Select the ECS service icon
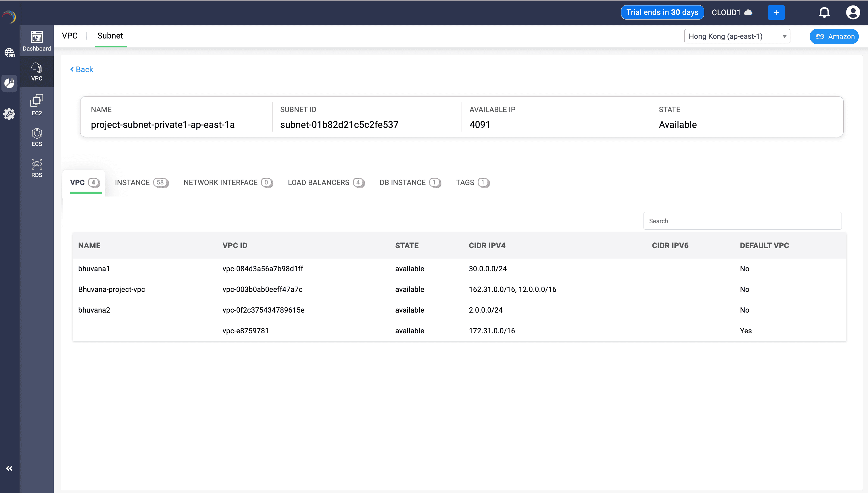 36,136
